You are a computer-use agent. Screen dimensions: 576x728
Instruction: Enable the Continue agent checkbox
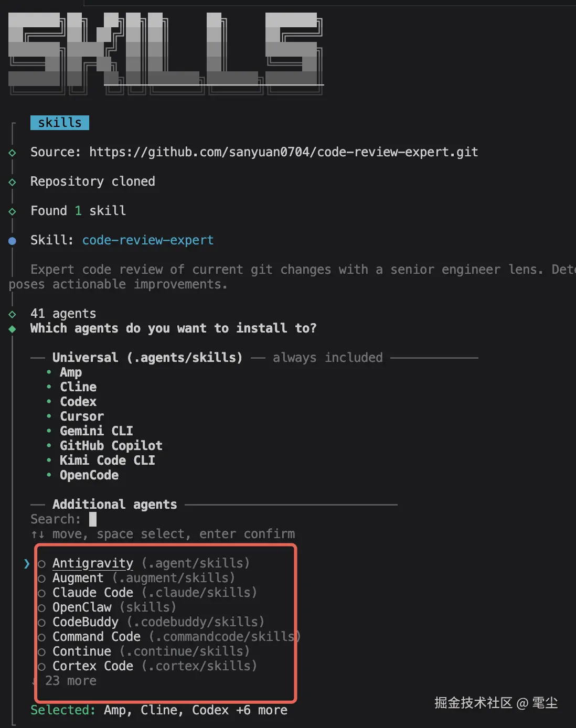click(x=42, y=652)
